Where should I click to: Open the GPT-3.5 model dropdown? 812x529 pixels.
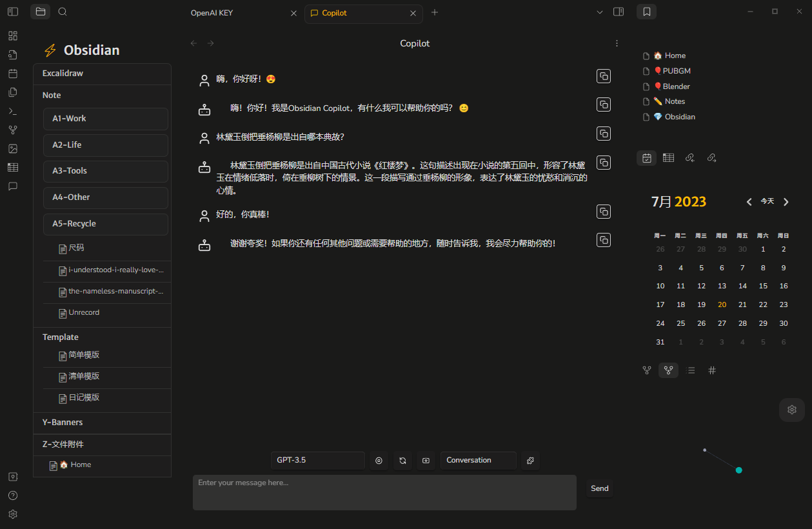point(317,459)
